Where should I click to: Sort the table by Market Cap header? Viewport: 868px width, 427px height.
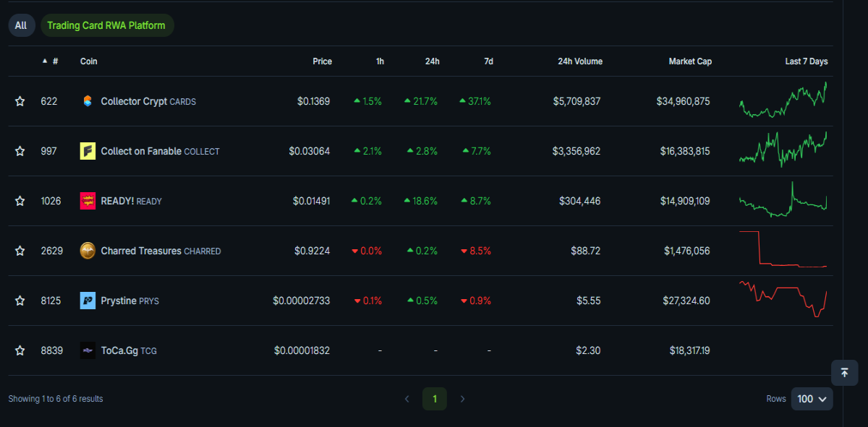690,61
